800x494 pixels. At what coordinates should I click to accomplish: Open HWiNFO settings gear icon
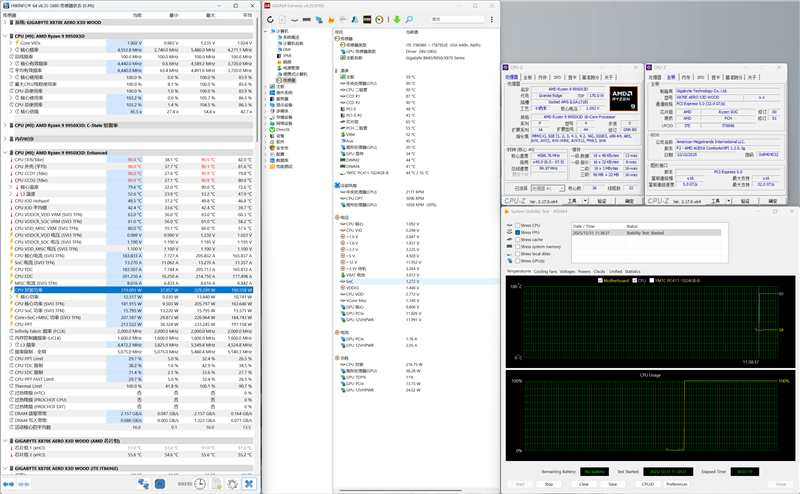coord(232,483)
